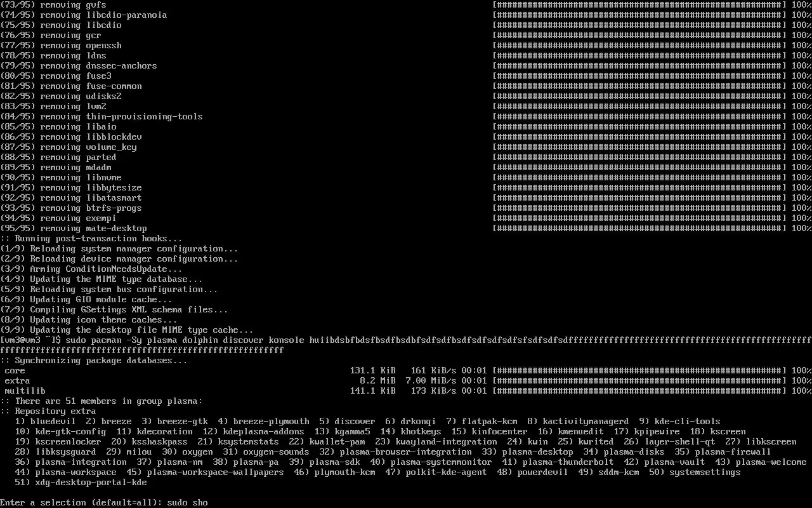Image resolution: width=812 pixels, height=508 pixels.
Task: Click package option '43) plasma-welcome'
Action: 761,462
